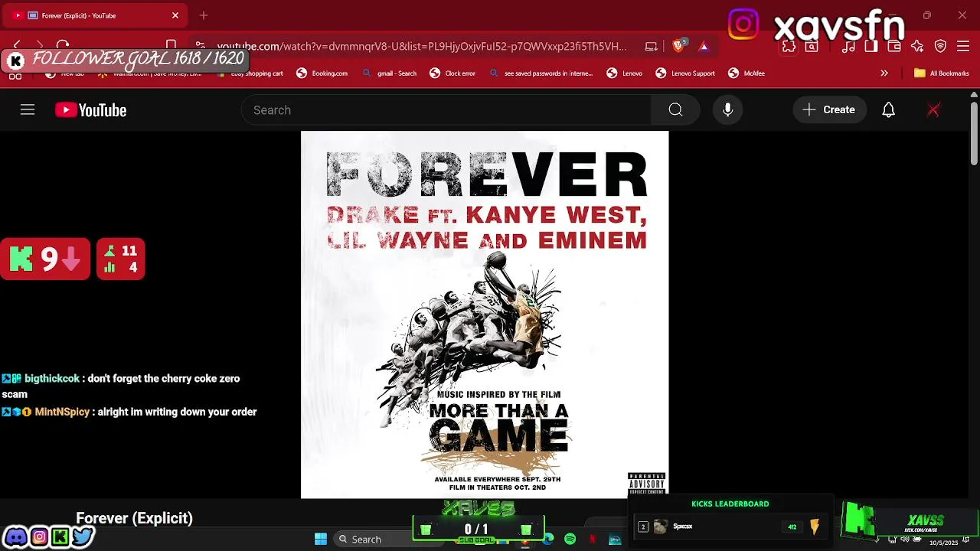Start voice search with the microphone
The width and height of the screenshot is (980, 551).
tap(728, 110)
